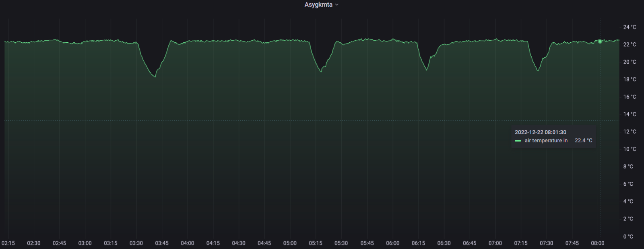Screen dimensions: 644x249
Task: Click the 24 °C y-axis label
Action: tap(630, 27)
